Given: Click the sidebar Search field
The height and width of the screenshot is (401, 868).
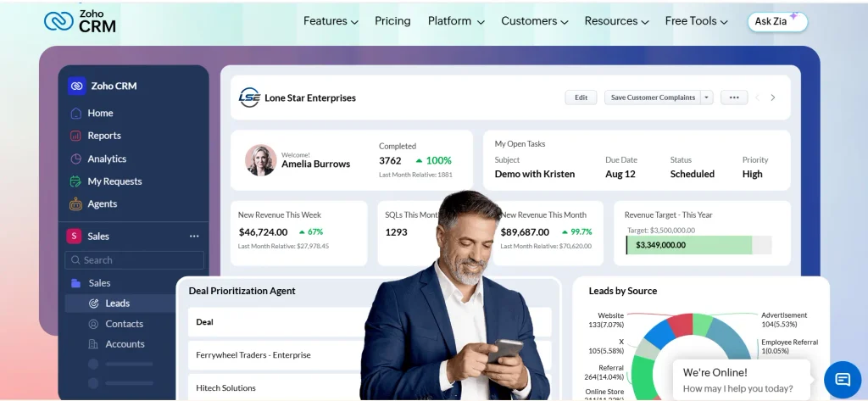Looking at the screenshot, I should click(135, 260).
